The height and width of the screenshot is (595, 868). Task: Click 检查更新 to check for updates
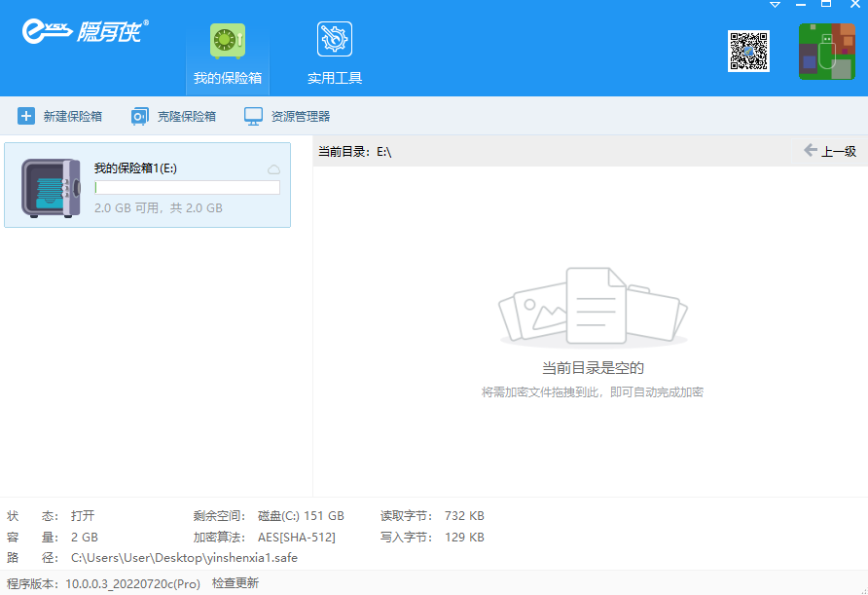coord(235,583)
